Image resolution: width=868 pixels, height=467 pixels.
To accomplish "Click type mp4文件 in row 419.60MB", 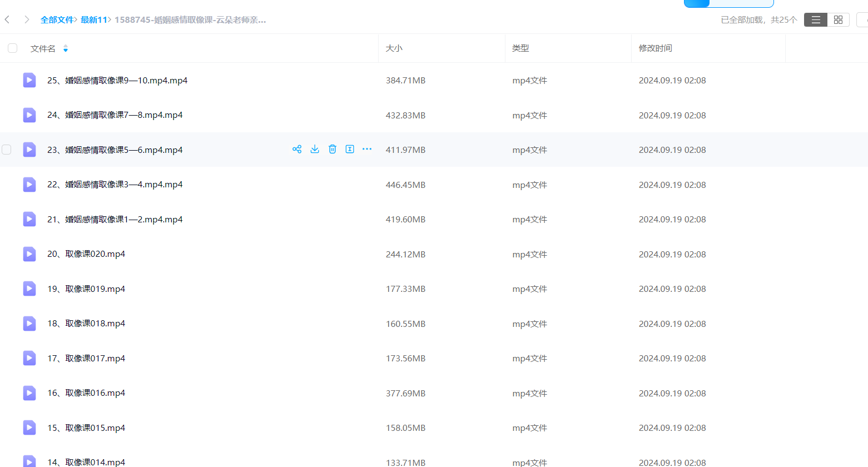I will tap(530, 220).
